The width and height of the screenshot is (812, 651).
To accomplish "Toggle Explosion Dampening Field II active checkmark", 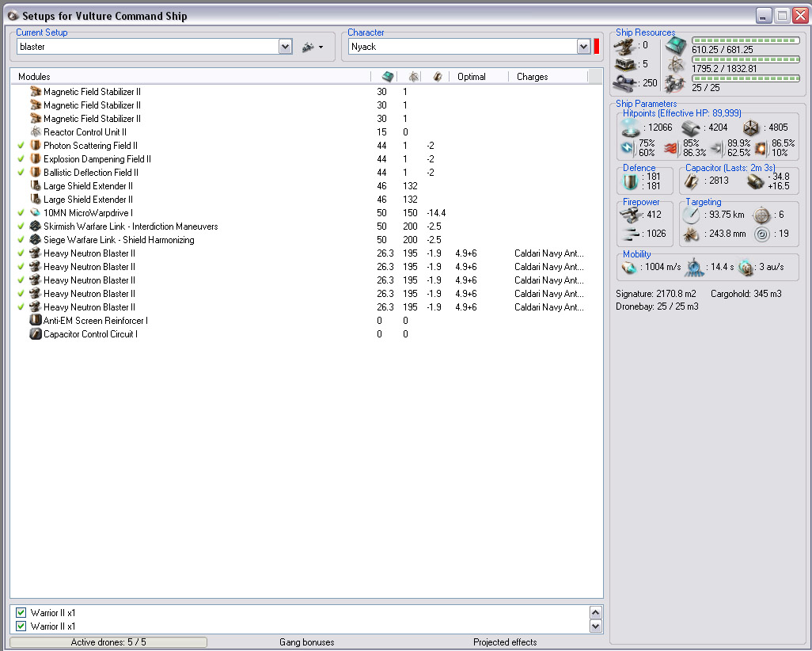I will coord(21,159).
